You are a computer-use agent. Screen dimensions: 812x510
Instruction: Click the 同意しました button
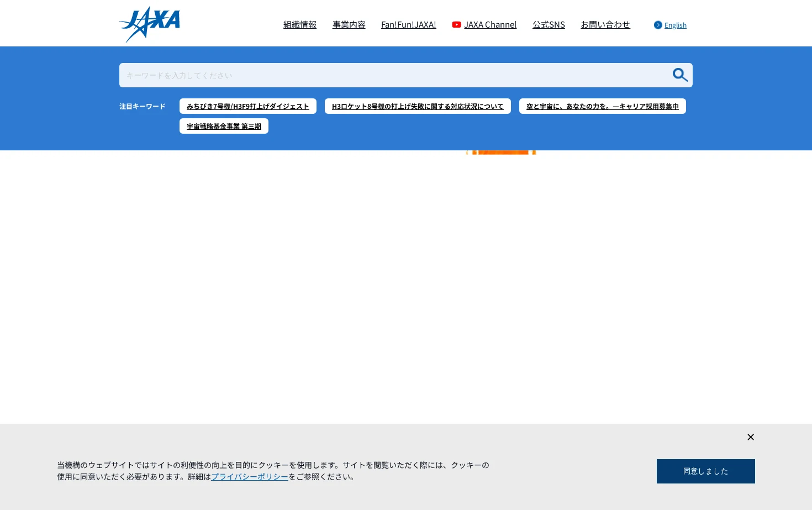(706, 471)
